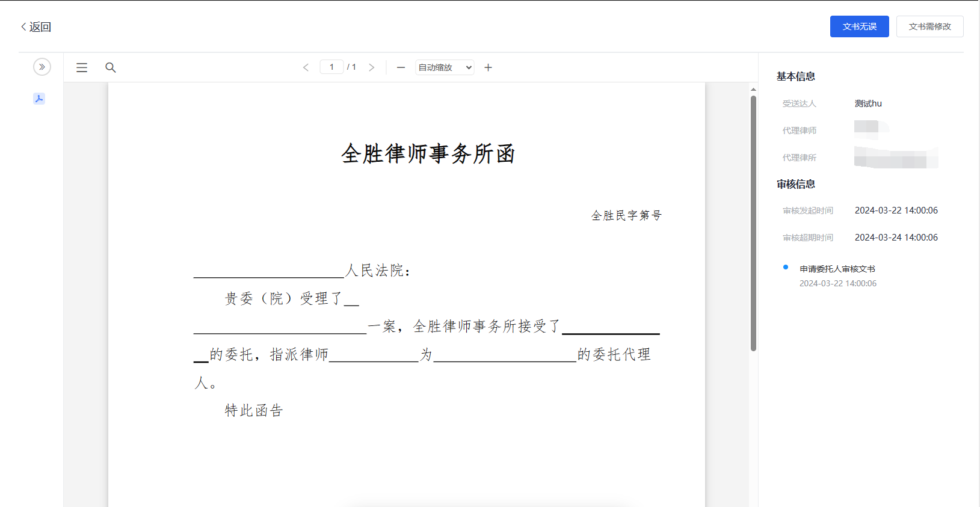
Task: Open the 自动缩放 zoom dropdown
Action: tap(445, 67)
